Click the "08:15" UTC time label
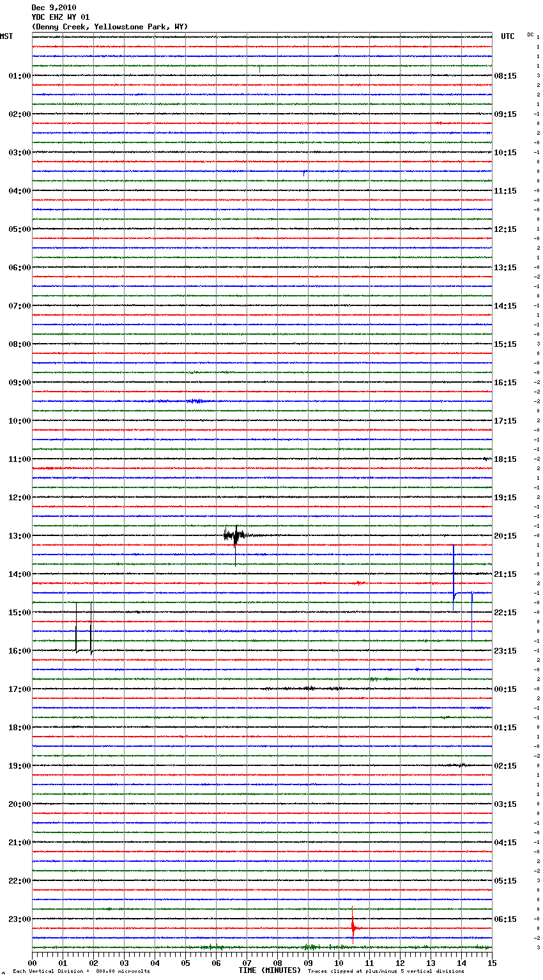543x980 pixels. pos(505,76)
